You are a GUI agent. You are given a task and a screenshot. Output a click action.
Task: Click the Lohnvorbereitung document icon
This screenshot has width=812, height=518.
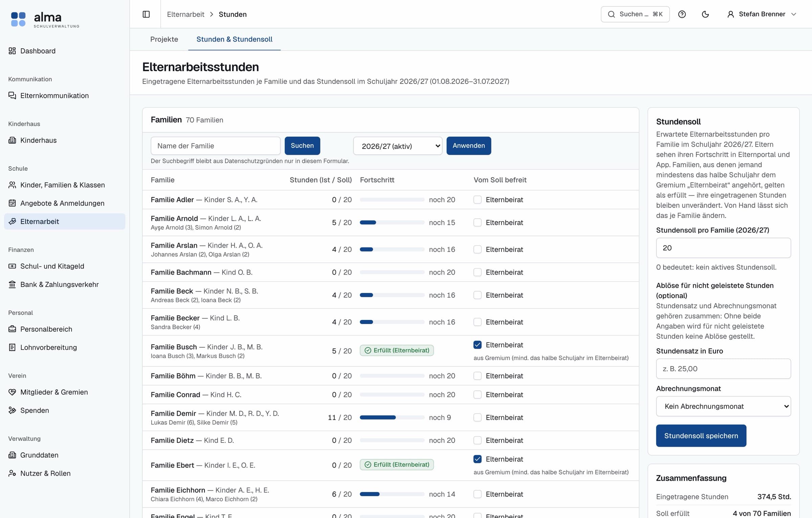coord(12,347)
